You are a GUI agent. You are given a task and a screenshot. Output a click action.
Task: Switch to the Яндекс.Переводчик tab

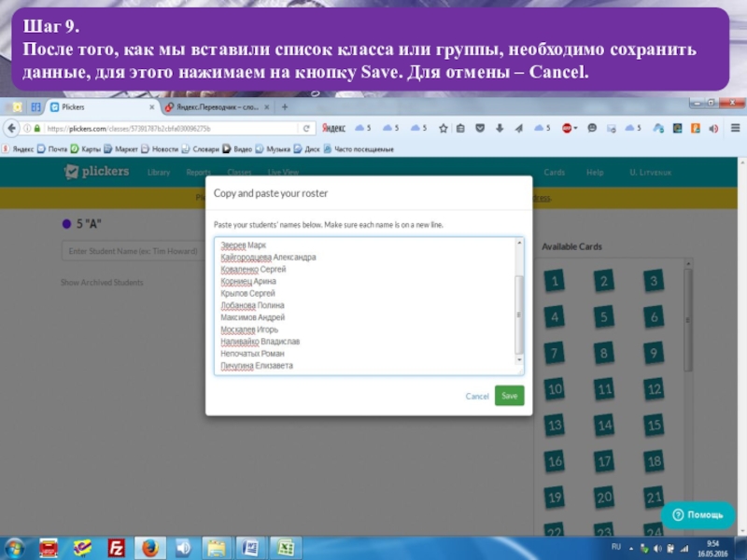click(x=217, y=107)
